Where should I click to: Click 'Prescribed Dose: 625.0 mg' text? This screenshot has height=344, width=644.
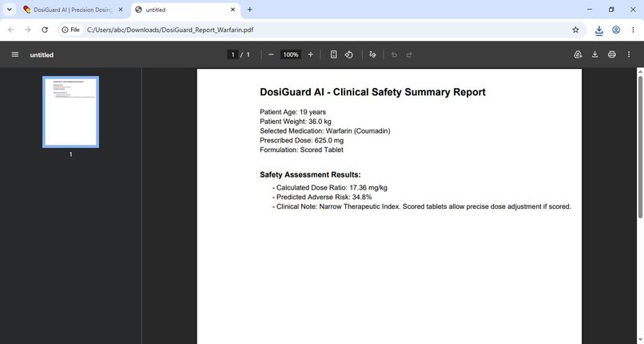click(x=301, y=140)
